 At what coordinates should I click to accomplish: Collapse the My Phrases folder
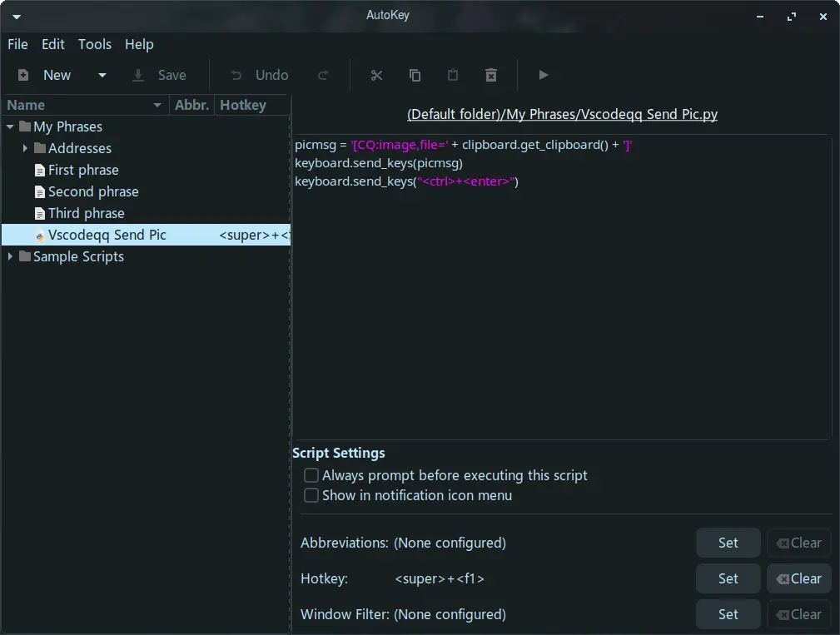(x=10, y=127)
